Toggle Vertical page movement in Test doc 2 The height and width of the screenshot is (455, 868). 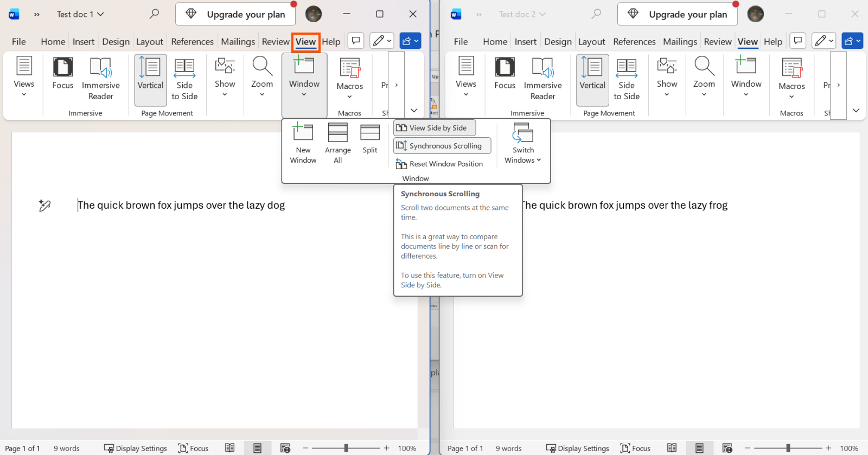[592, 80]
